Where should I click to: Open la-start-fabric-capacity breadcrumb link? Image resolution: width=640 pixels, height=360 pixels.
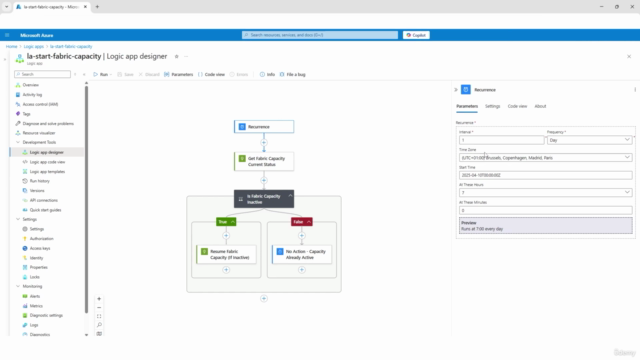(71, 47)
